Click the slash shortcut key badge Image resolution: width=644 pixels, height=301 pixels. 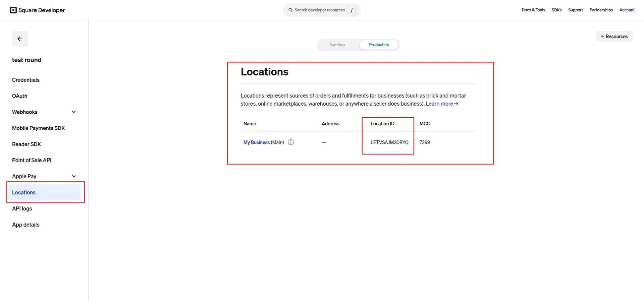coord(352,10)
